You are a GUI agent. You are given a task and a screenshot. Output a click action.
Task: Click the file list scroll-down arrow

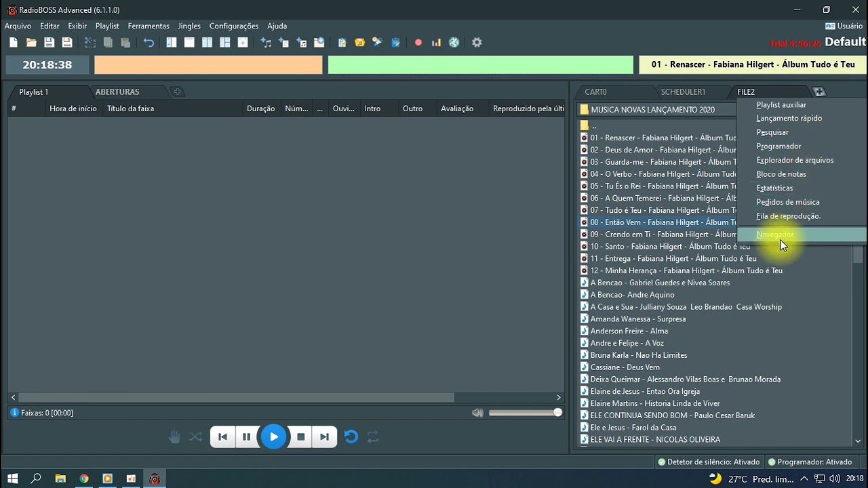[858, 441]
